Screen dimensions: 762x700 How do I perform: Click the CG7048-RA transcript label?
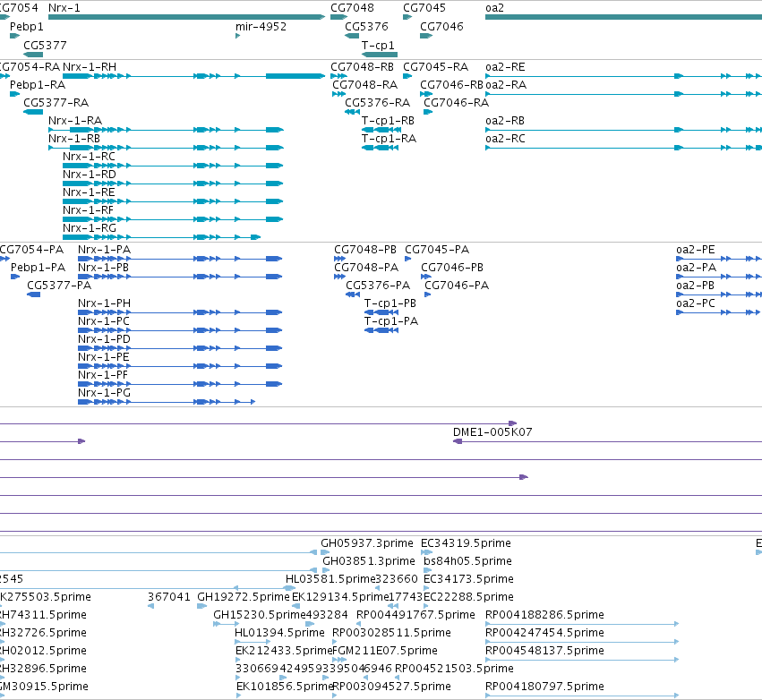[365, 85]
